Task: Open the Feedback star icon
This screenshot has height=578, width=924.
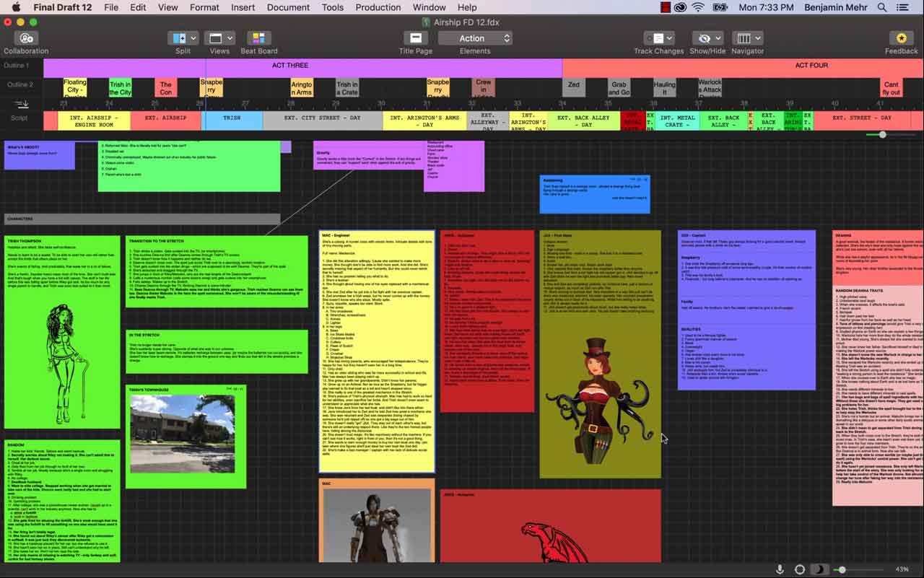Action: click(901, 38)
